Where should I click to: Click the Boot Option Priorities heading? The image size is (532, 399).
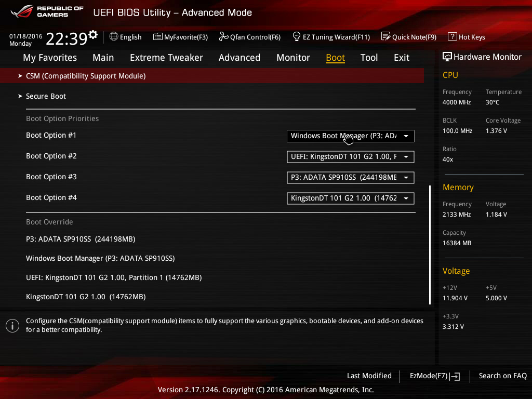[62, 118]
